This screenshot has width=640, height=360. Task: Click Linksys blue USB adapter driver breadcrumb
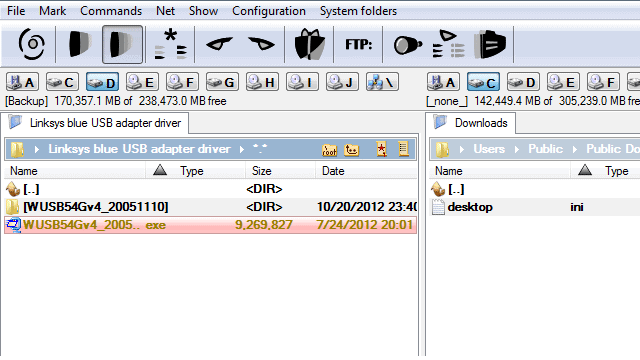coord(139,149)
